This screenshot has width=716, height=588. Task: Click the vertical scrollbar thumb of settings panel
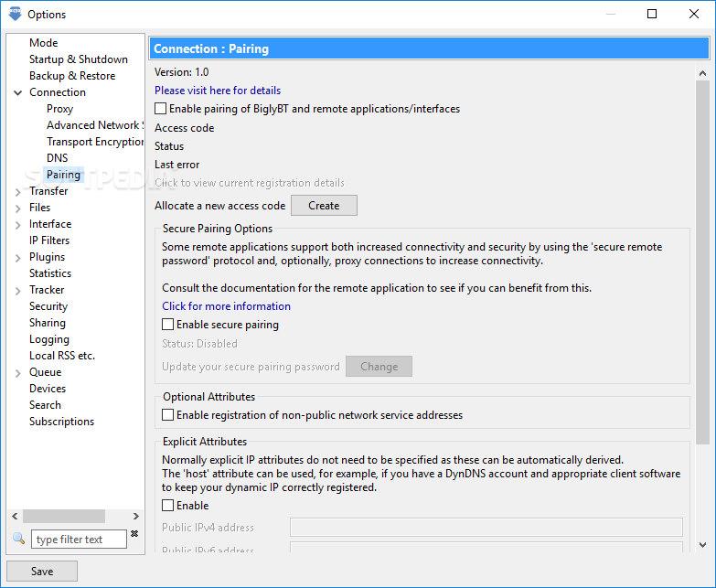702,262
